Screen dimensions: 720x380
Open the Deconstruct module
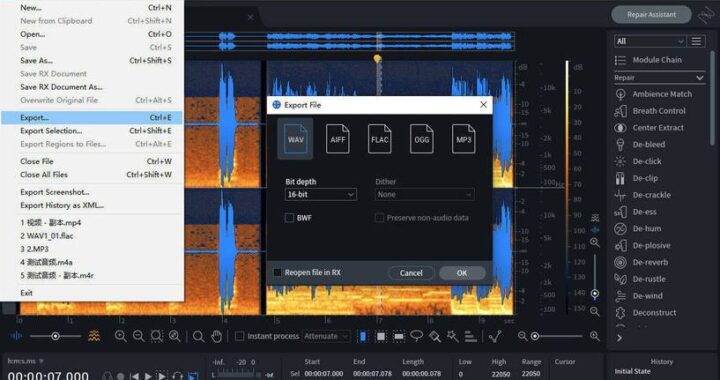pos(645,313)
